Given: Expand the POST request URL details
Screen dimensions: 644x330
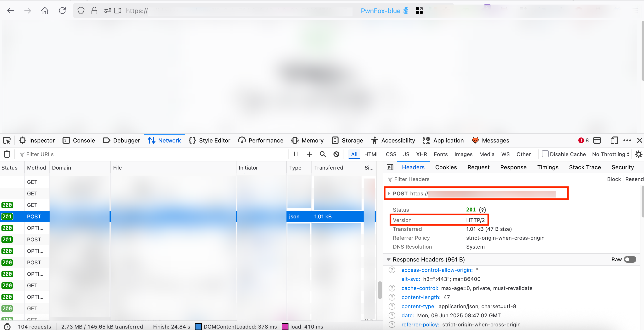Looking at the screenshot, I should click(389, 193).
